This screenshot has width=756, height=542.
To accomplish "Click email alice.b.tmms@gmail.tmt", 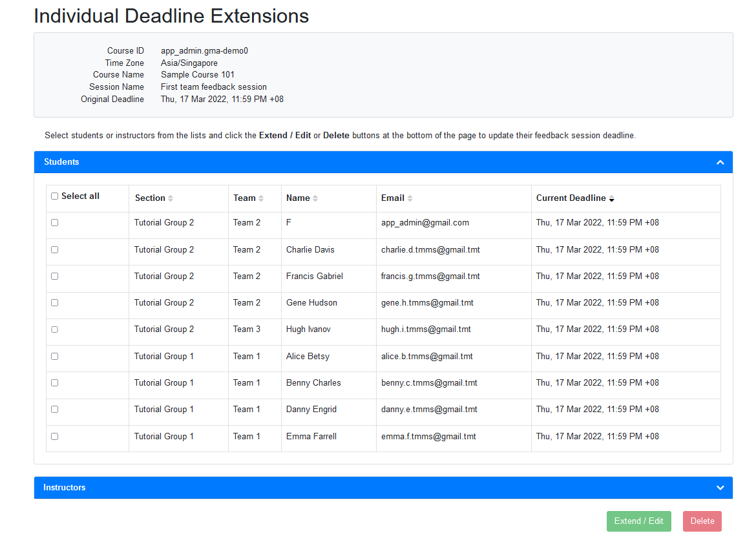I will (x=426, y=357).
